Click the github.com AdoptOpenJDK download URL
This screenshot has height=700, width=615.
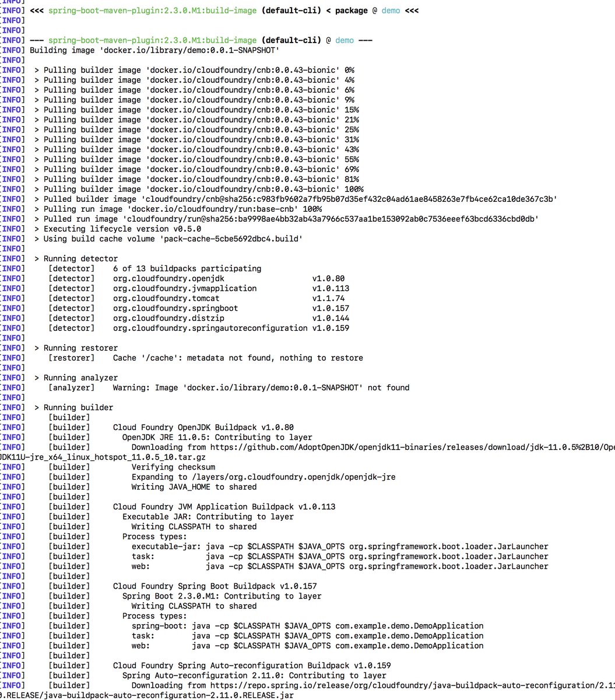coord(412,447)
